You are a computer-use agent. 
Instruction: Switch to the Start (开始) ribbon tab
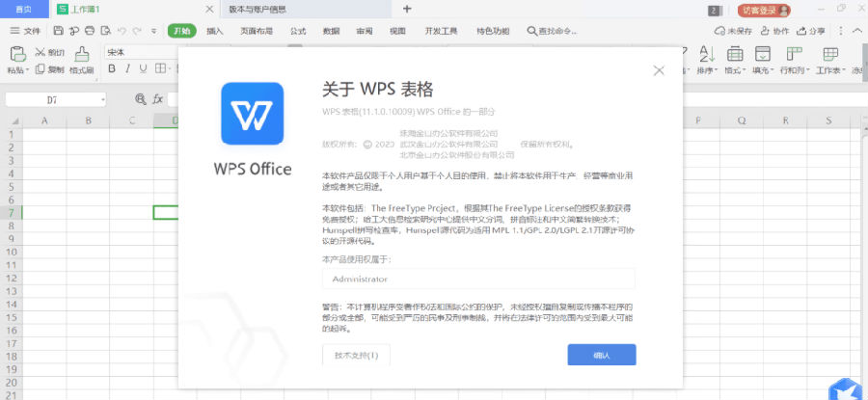(x=182, y=31)
